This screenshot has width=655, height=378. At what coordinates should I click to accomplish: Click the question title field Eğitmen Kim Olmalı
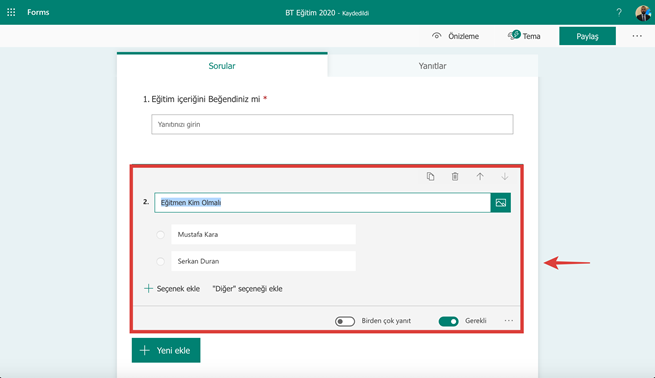pos(322,203)
